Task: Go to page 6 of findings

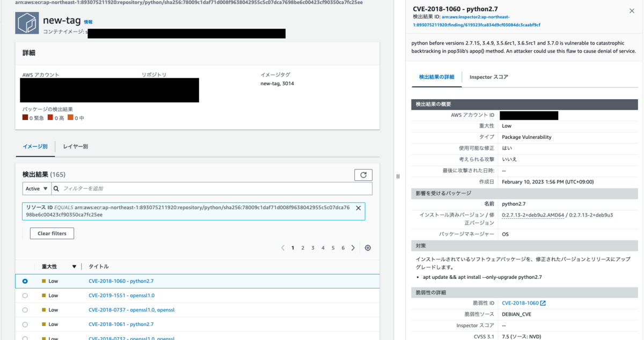Action: coord(343,248)
